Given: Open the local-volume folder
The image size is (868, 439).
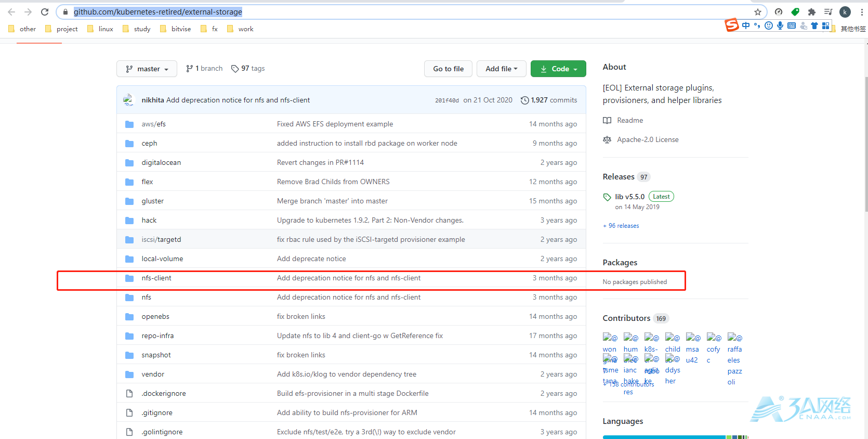Looking at the screenshot, I should 162,259.
